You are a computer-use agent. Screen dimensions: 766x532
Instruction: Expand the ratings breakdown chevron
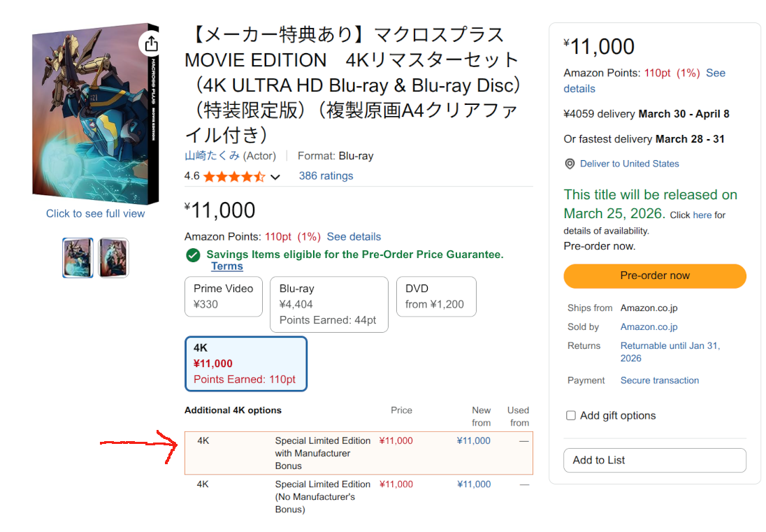275,177
